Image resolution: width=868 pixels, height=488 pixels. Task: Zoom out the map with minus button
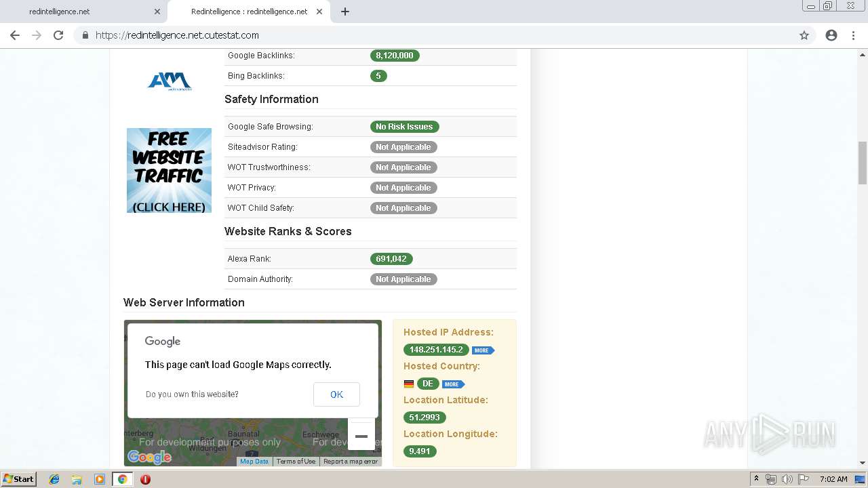pos(361,436)
